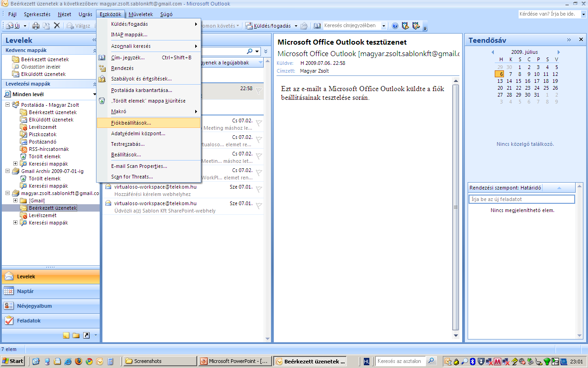Click the Írja be az új feladatot field
Viewport: 588px width, 368px height.
pyautogui.click(x=521, y=199)
